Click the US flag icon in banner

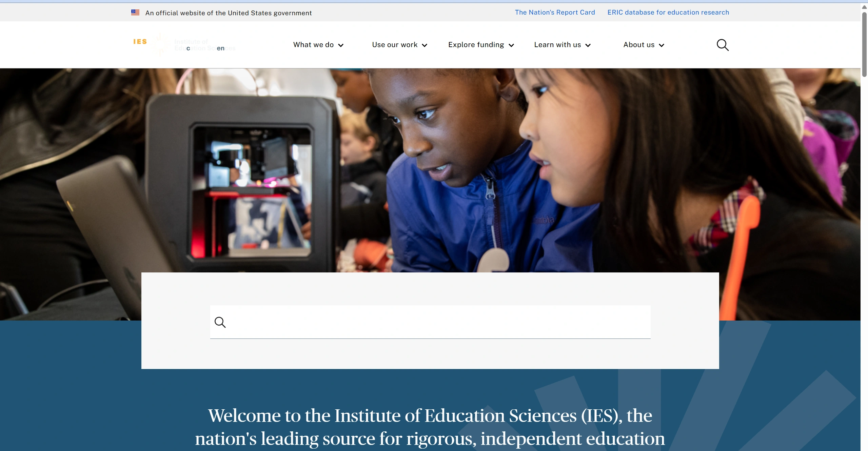tap(135, 13)
